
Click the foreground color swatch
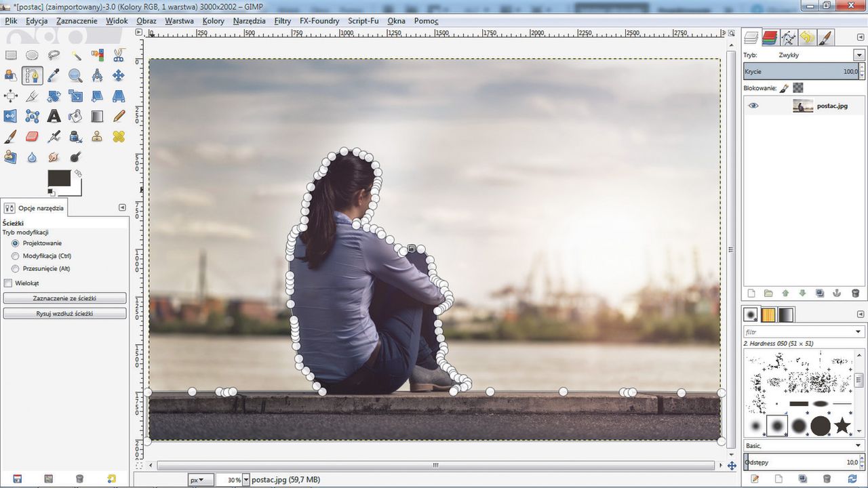click(x=60, y=178)
